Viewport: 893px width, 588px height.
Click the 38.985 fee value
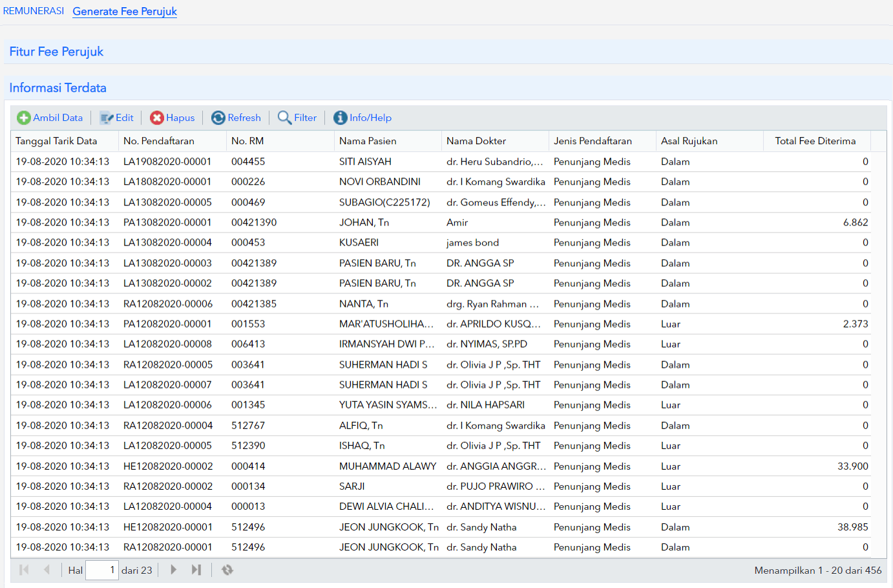coord(853,527)
